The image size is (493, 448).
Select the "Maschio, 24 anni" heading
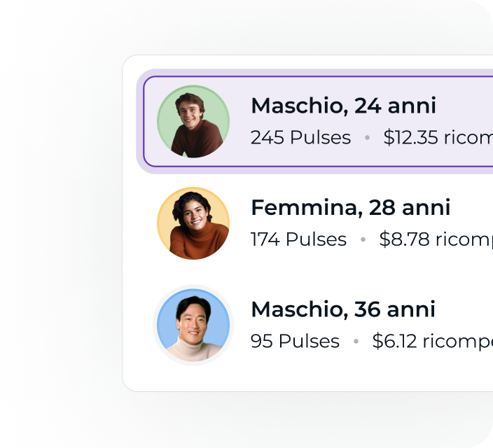[x=343, y=106]
